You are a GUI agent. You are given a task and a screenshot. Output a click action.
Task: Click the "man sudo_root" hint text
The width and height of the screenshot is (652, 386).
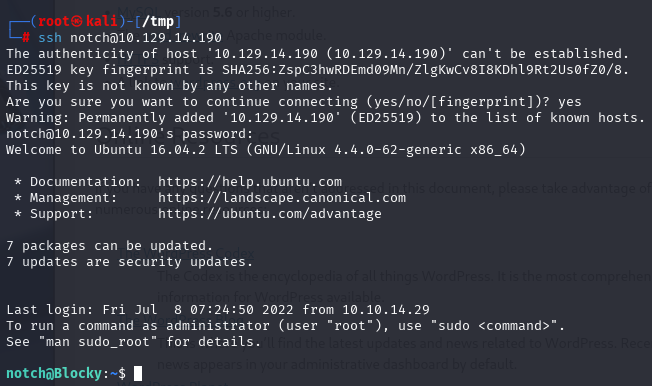point(98,342)
